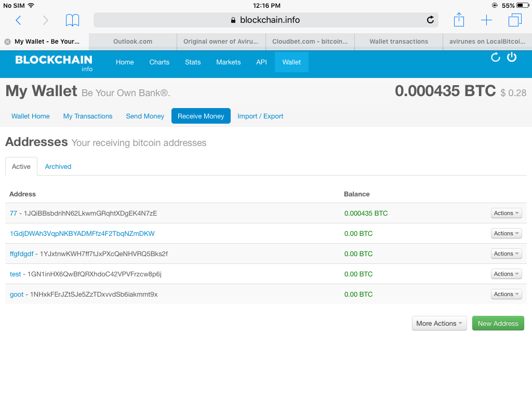Show all open tabs overview icon
Screen dimensions: 532x399
pos(515,20)
